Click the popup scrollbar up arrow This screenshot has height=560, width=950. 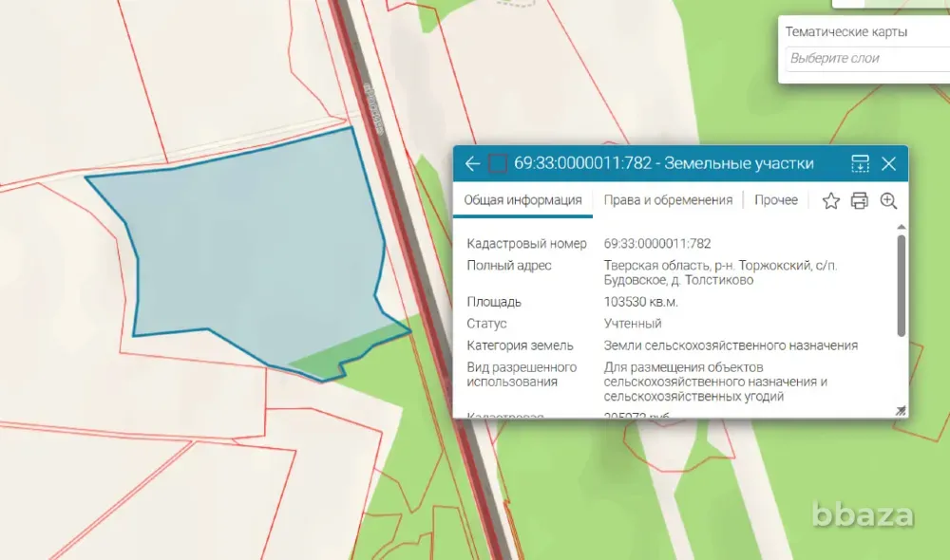(x=901, y=227)
